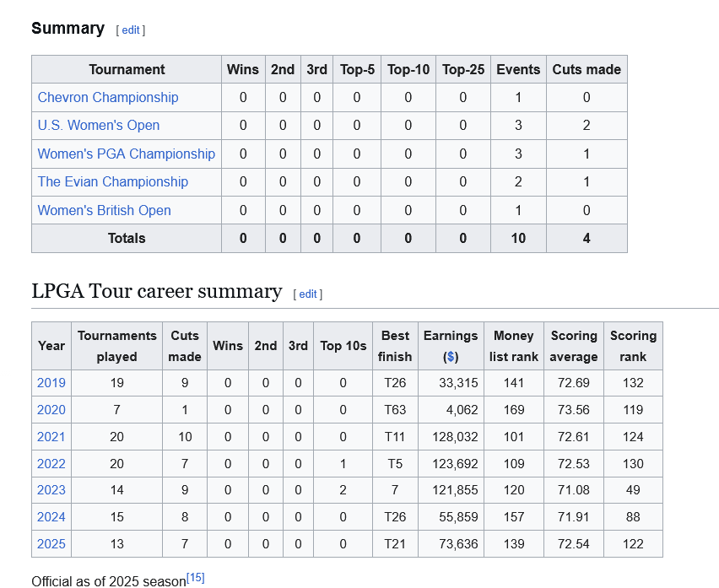Click the Events column header
719x588 pixels.
(x=518, y=70)
